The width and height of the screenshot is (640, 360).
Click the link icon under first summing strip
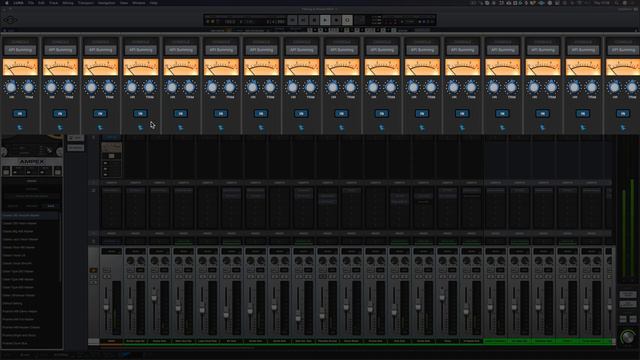[20, 128]
